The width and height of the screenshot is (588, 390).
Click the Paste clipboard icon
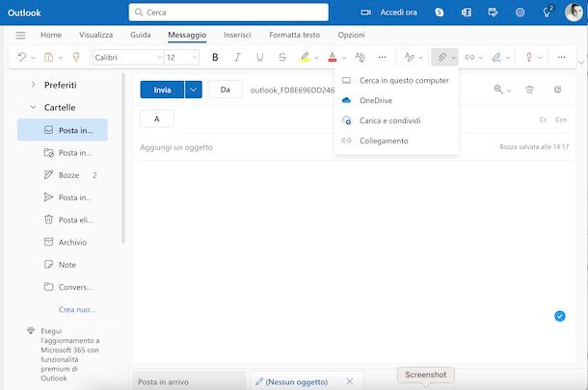click(49, 57)
